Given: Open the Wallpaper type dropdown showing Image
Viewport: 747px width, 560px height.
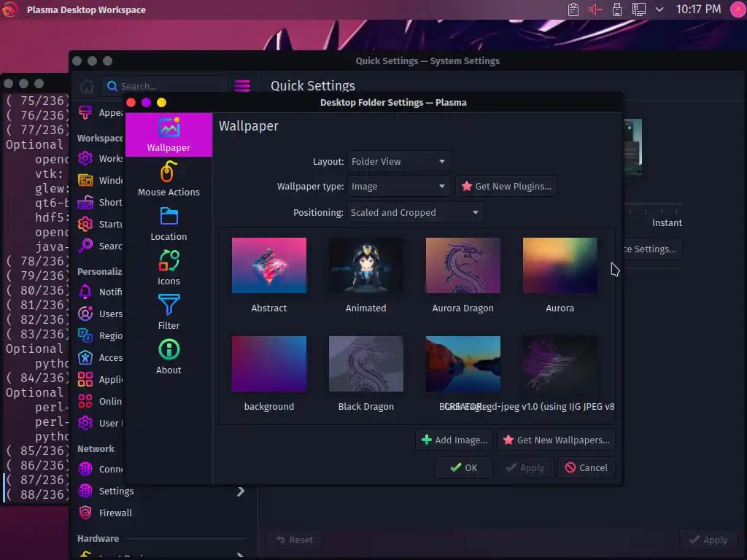Looking at the screenshot, I should tap(399, 186).
